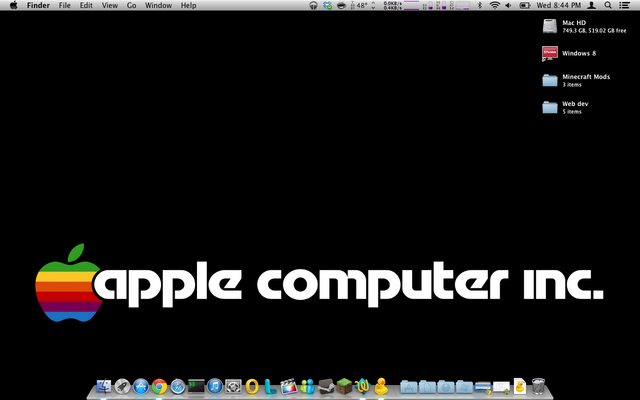This screenshot has height=400, width=640.
Task: Open the yellow 'W' globe app icon
Action: tap(362, 386)
